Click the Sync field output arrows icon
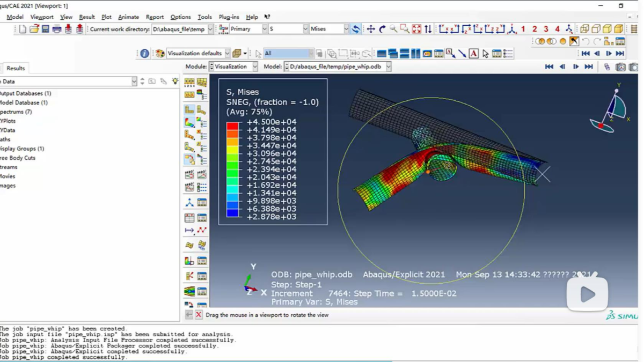Screen dimensions: 644x362 pyautogui.click(x=355, y=29)
